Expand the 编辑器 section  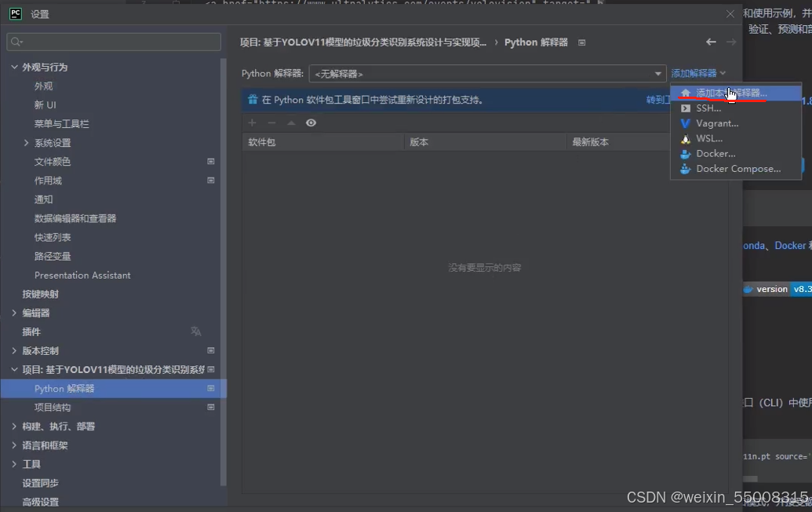(x=14, y=313)
